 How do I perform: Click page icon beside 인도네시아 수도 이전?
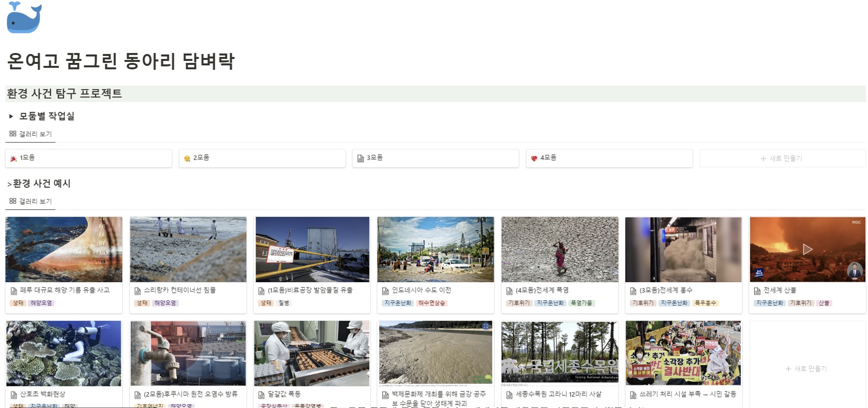click(x=386, y=291)
